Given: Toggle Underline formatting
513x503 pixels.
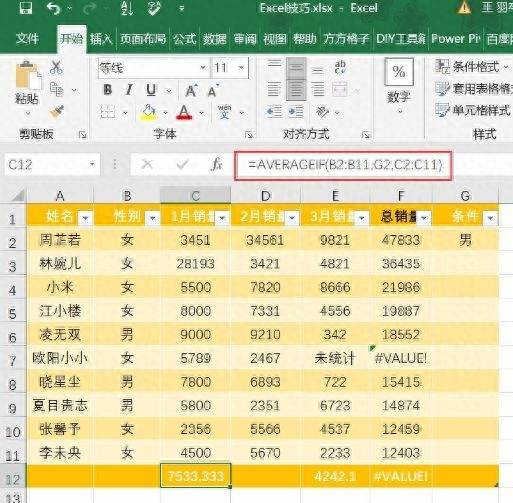Looking at the screenshot, I should pos(151,90).
